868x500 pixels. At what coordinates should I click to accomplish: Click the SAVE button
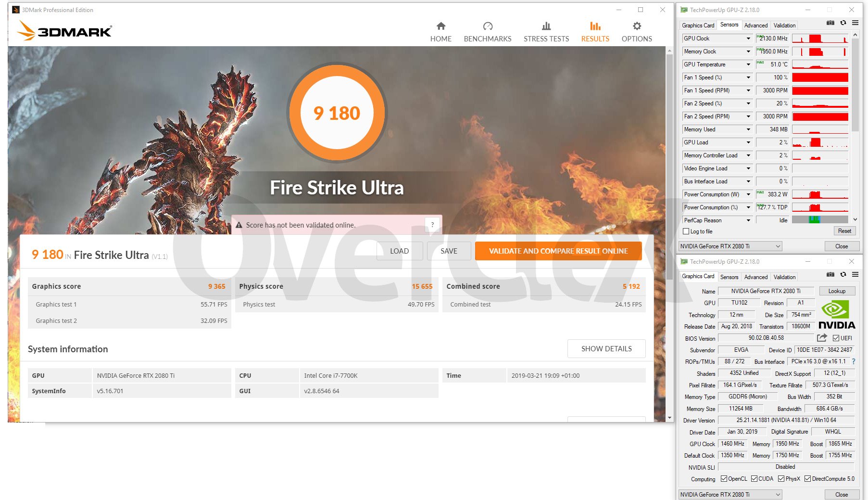click(449, 251)
